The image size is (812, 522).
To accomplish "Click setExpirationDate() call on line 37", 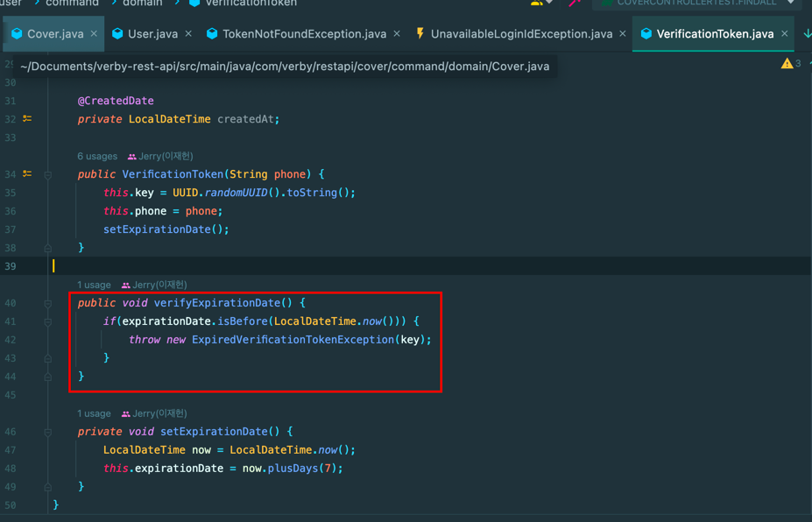I will coord(166,229).
